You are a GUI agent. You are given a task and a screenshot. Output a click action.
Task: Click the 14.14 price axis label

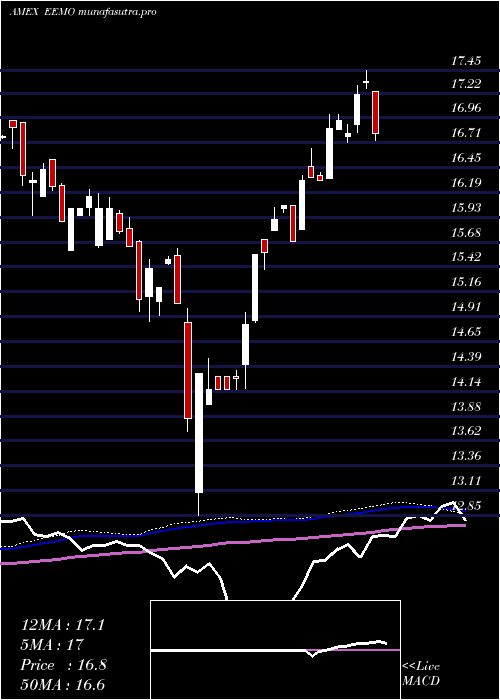tap(466, 382)
